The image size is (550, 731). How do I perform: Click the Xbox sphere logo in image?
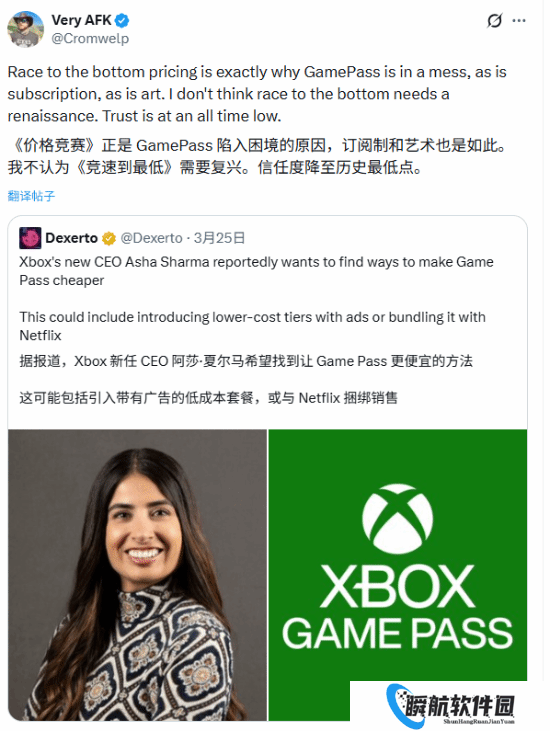pyautogui.click(x=398, y=518)
